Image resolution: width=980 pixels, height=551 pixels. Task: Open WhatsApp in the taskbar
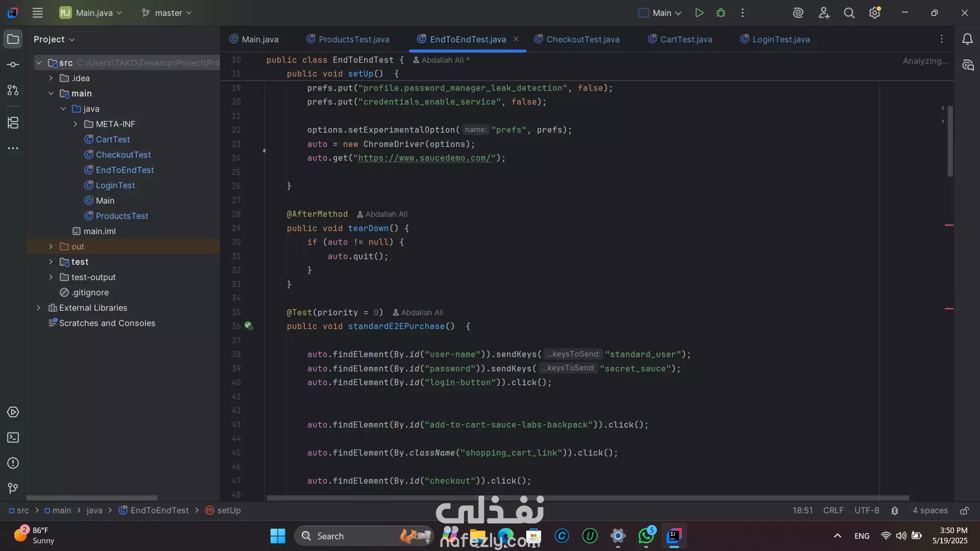coord(646,536)
